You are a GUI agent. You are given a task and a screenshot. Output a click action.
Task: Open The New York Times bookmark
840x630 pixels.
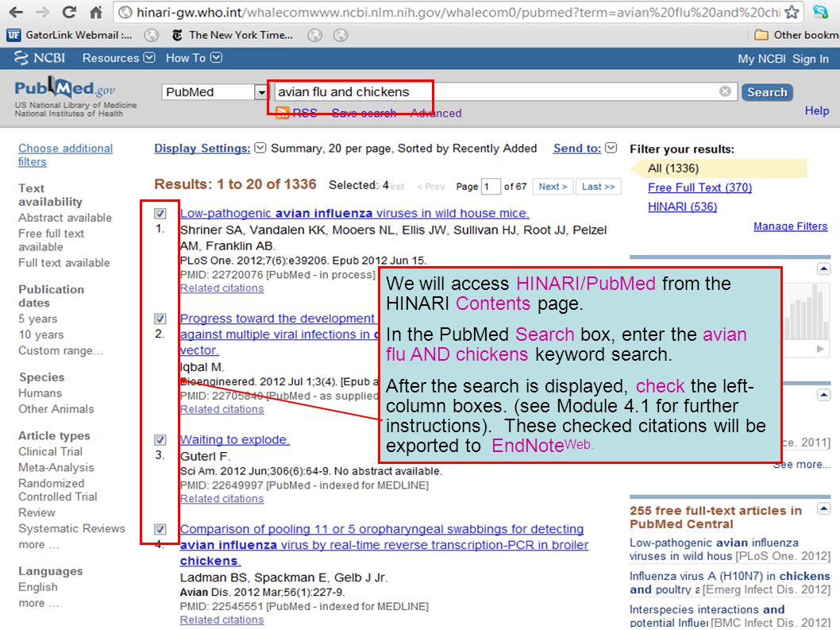coord(233,35)
